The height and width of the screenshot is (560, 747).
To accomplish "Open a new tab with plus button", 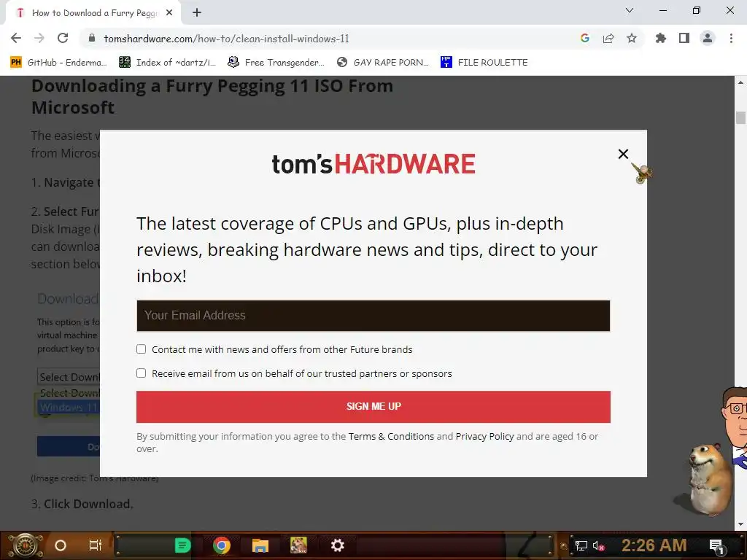I will [197, 13].
